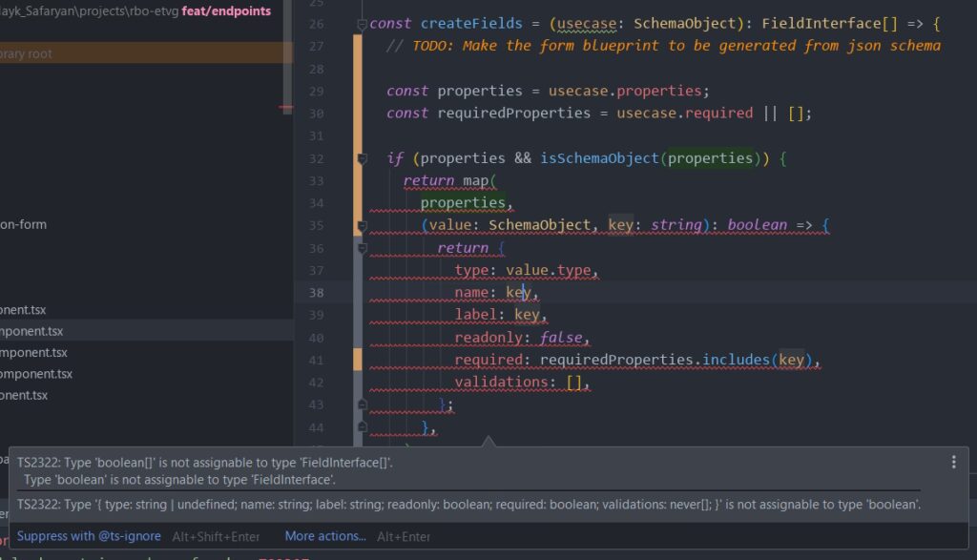
Task: Click the boolean return type on line 35
Action: [757, 225]
